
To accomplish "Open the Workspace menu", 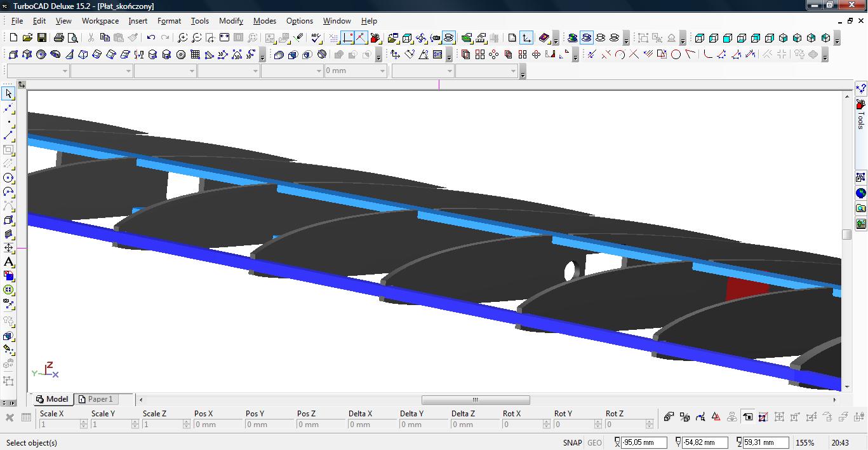I will 100,21.
